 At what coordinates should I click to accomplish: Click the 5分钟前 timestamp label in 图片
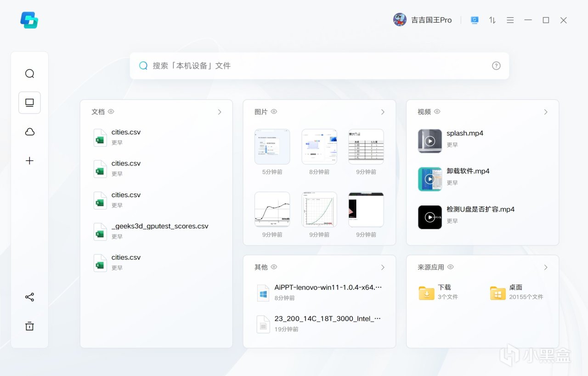(272, 172)
